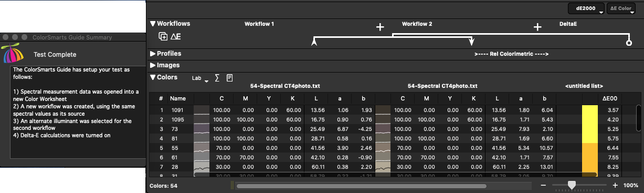Click the zoom out minus icon
Screen dimensions: 644x193
pos(543,186)
